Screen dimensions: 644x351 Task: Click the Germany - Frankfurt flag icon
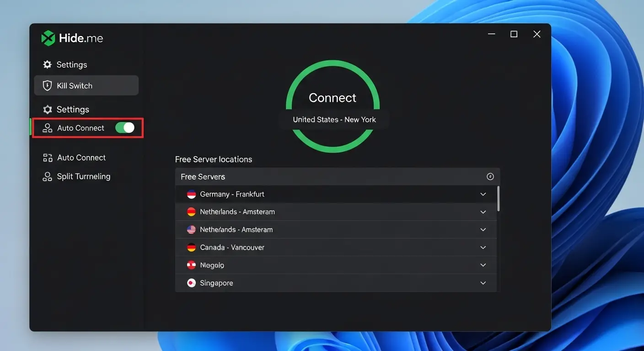(192, 194)
